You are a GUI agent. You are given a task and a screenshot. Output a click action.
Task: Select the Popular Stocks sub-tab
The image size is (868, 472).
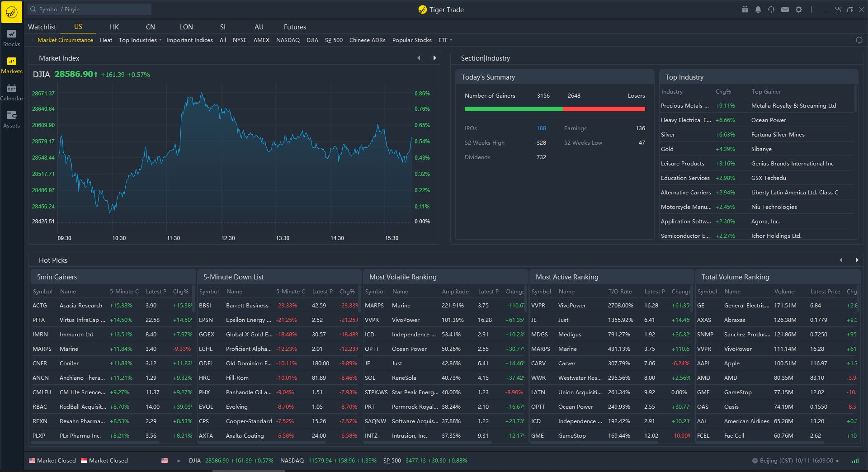coord(412,40)
